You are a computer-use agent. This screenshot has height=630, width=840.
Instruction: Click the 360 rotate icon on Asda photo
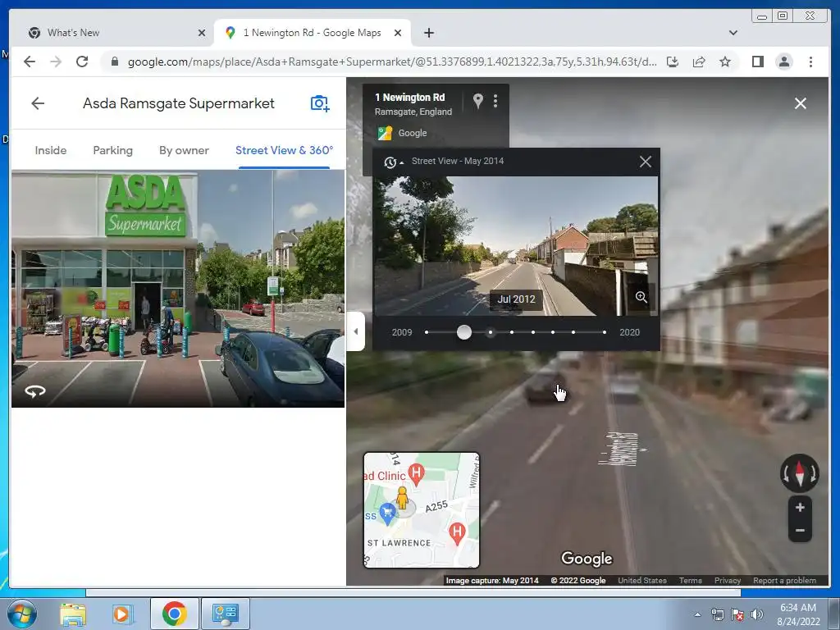point(35,391)
